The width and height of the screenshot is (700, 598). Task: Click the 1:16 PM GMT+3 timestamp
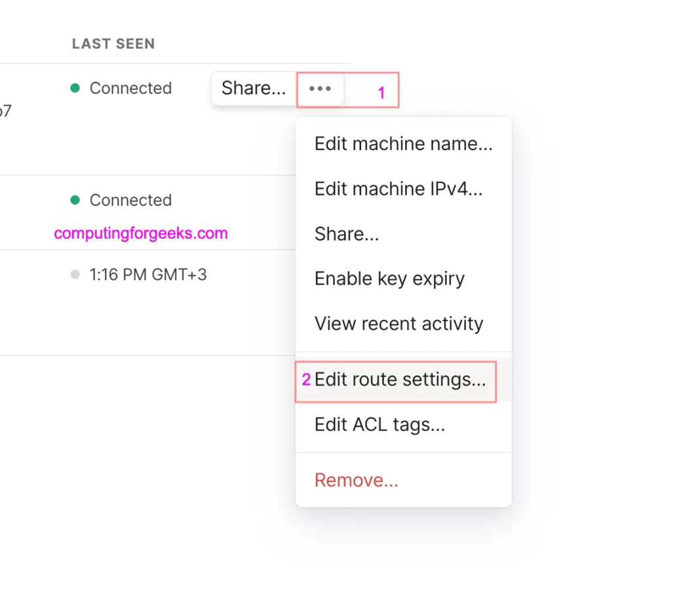pos(148,275)
